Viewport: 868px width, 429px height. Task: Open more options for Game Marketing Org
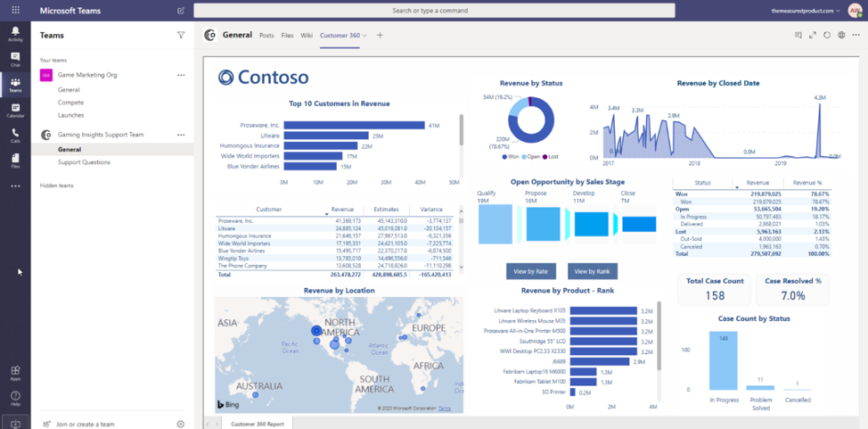point(181,75)
